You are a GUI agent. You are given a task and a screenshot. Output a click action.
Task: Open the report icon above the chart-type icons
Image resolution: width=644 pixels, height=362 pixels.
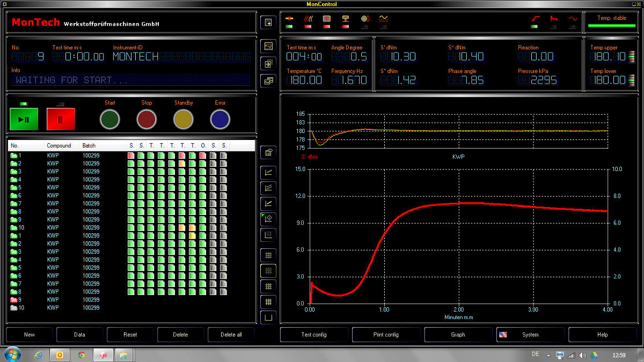click(x=268, y=152)
